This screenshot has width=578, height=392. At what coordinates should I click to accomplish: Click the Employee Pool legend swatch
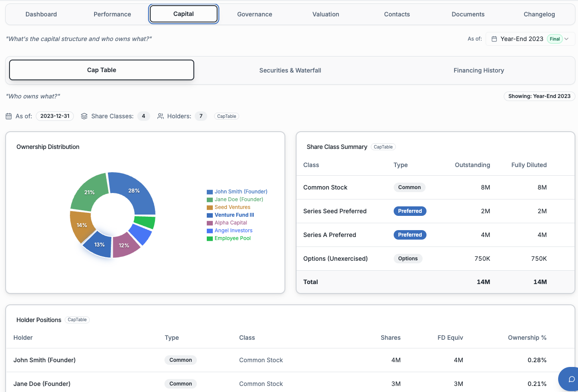pyautogui.click(x=210, y=238)
